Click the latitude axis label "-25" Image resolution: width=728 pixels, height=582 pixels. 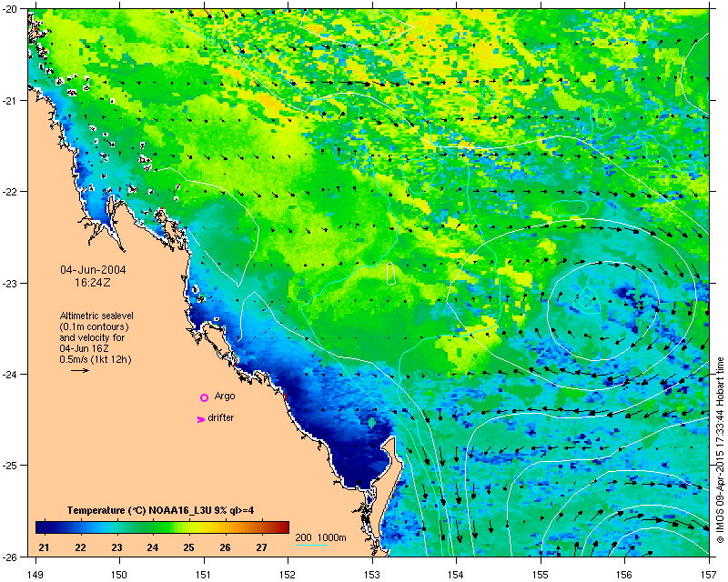click(9, 466)
